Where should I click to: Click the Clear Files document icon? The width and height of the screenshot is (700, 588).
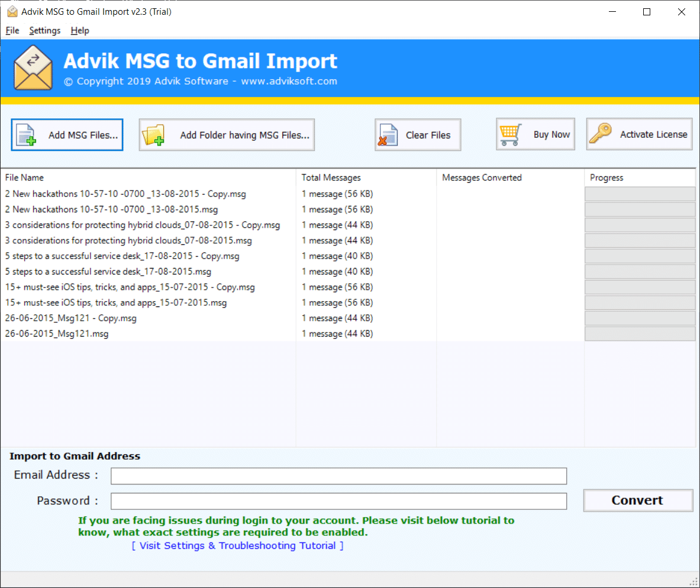(388, 135)
